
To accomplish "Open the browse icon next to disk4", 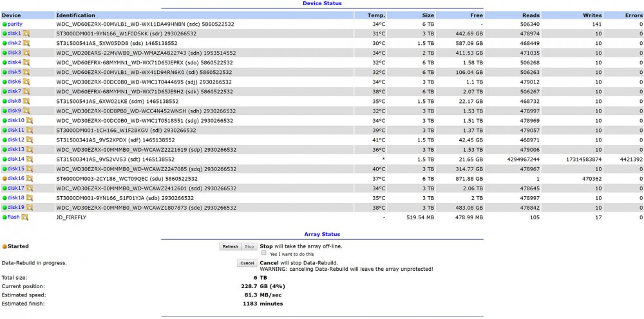I will pos(26,62).
